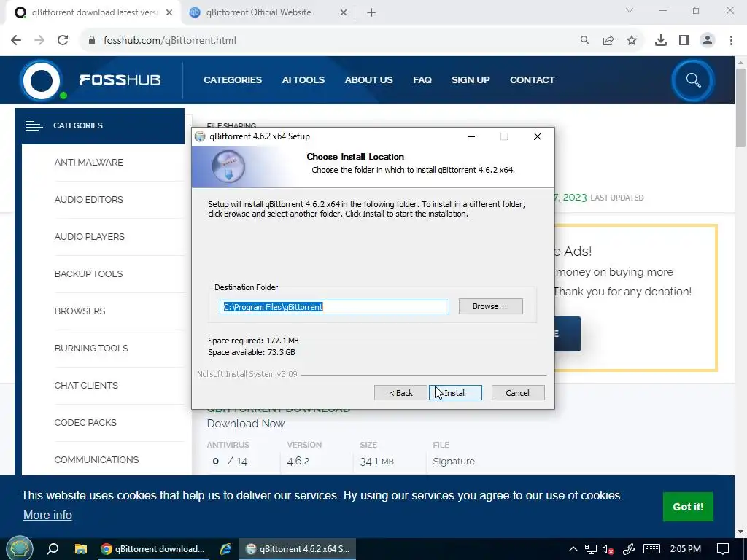Reload the FossHub page

[x=63, y=41]
